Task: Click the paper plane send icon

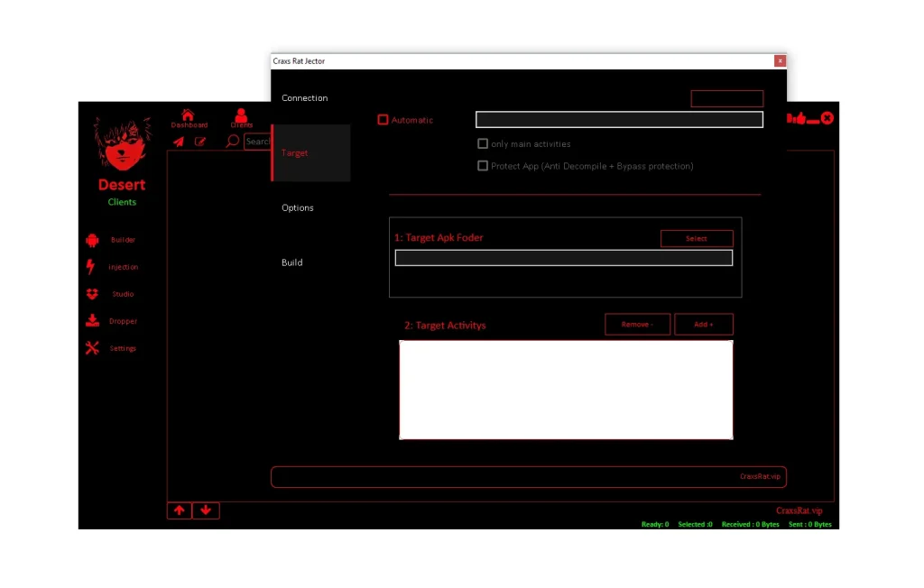Action: [x=179, y=142]
